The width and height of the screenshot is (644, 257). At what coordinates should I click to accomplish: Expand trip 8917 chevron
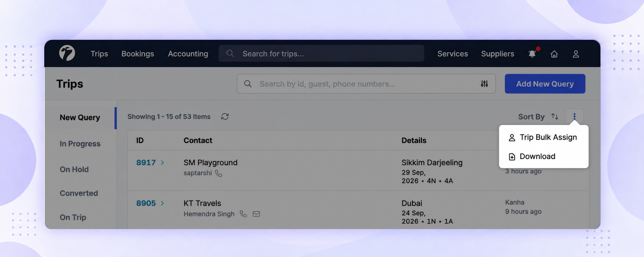coord(162,163)
